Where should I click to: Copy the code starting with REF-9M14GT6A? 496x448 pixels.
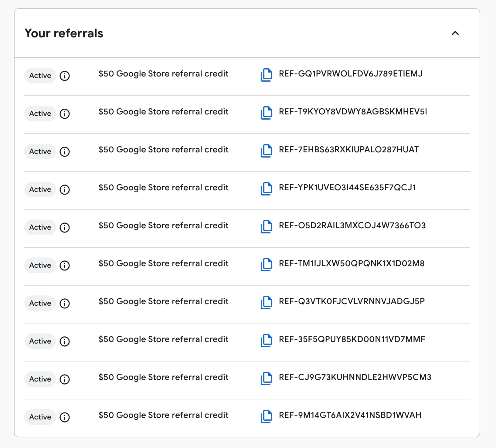coord(266,416)
